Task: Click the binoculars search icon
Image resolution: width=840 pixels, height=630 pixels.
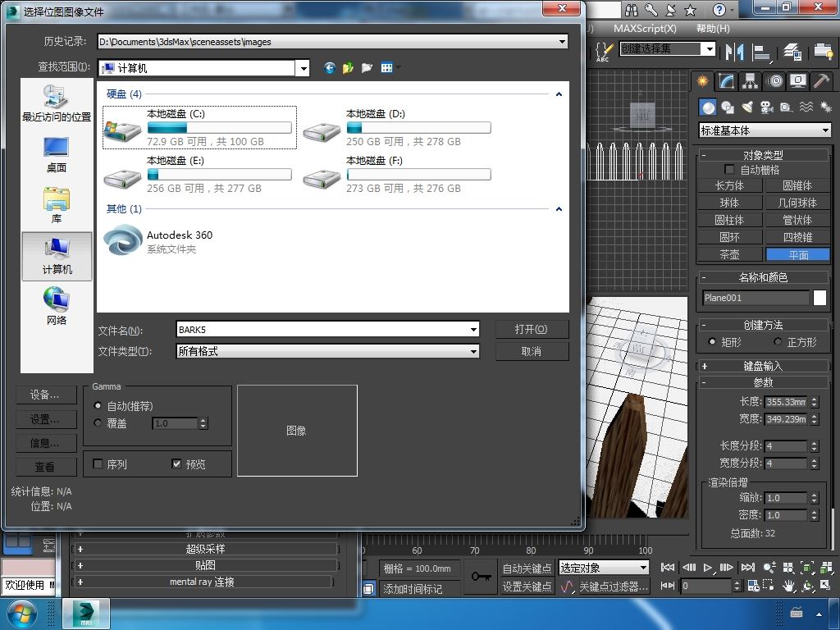Action: point(632,10)
